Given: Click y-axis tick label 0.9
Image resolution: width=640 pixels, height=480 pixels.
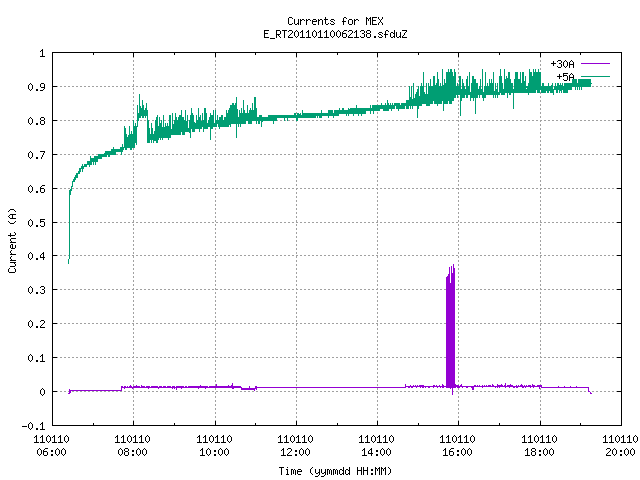Looking at the screenshot, I should coord(36,87).
